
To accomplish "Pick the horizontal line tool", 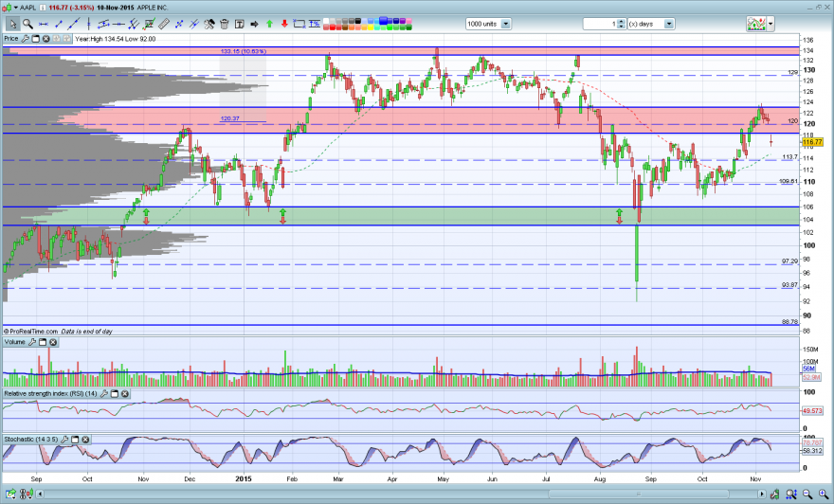I will pyautogui.click(x=118, y=24).
